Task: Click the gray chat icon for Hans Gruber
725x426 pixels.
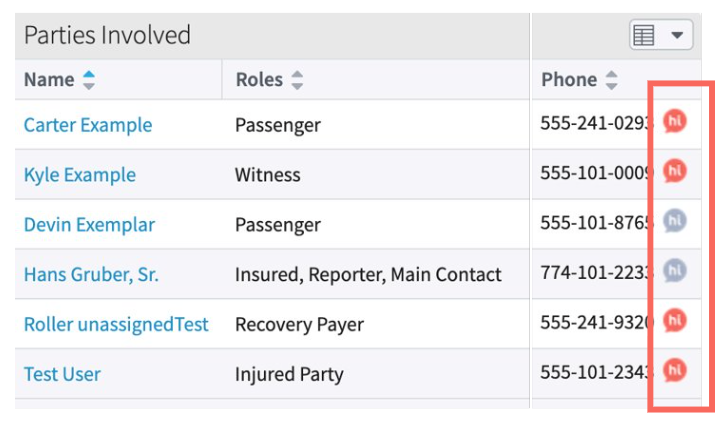Action: [x=675, y=269]
